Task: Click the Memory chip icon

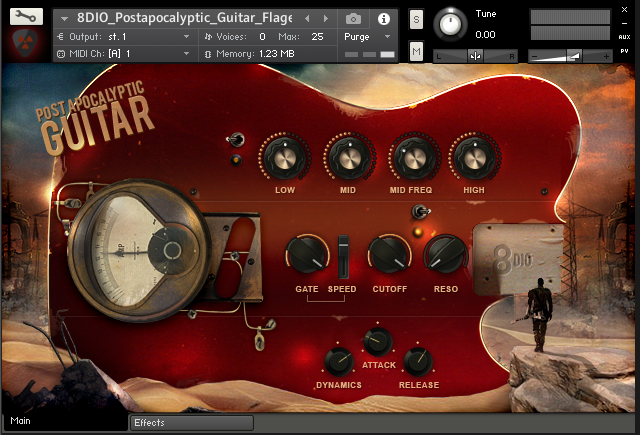Action: tap(208, 54)
